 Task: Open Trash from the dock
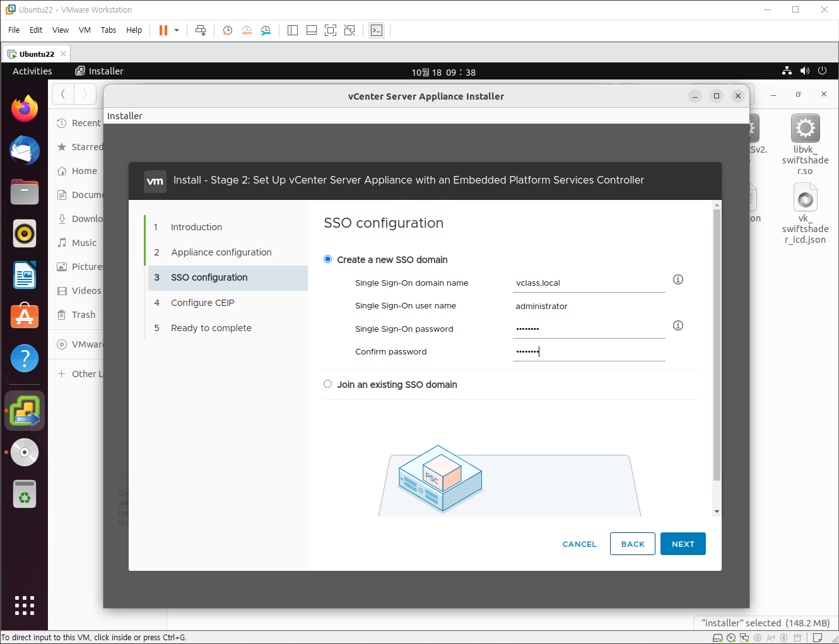pyautogui.click(x=25, y=494)
